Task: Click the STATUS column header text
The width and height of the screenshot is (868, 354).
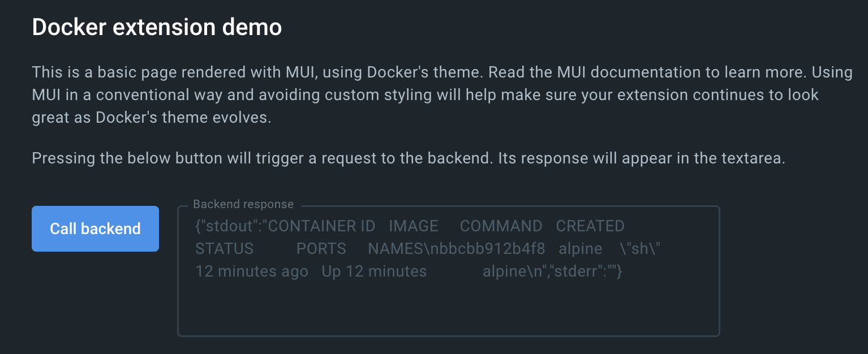Action: click(224, 249)
